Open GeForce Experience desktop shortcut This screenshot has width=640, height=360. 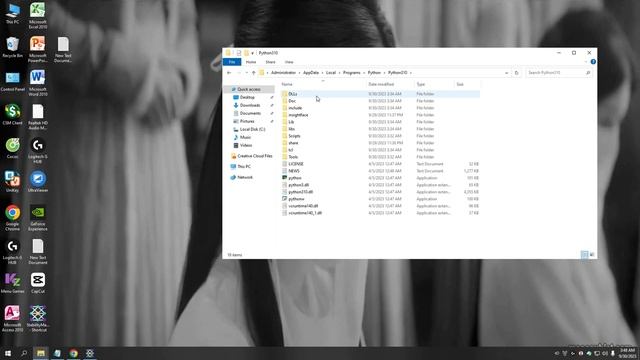click(x=38, y=218)
